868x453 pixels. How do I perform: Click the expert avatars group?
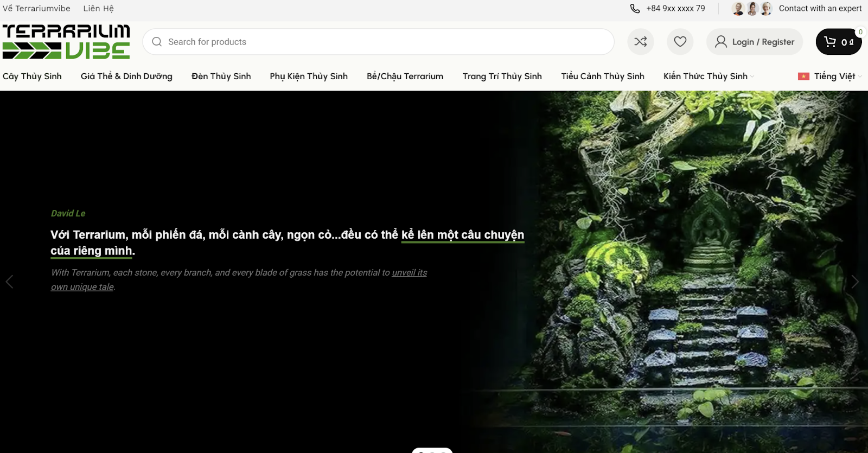tap(751, 8)
